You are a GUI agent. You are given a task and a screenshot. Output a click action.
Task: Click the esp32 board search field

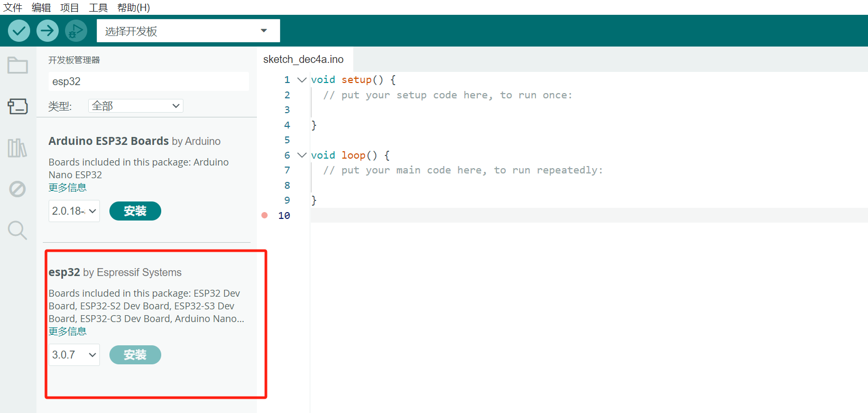tap(148, 81)
